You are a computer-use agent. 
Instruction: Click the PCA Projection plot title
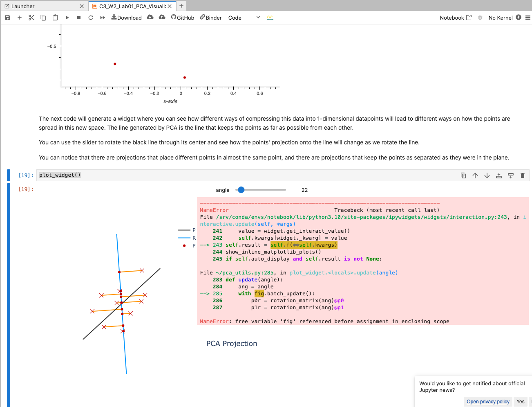232,344
